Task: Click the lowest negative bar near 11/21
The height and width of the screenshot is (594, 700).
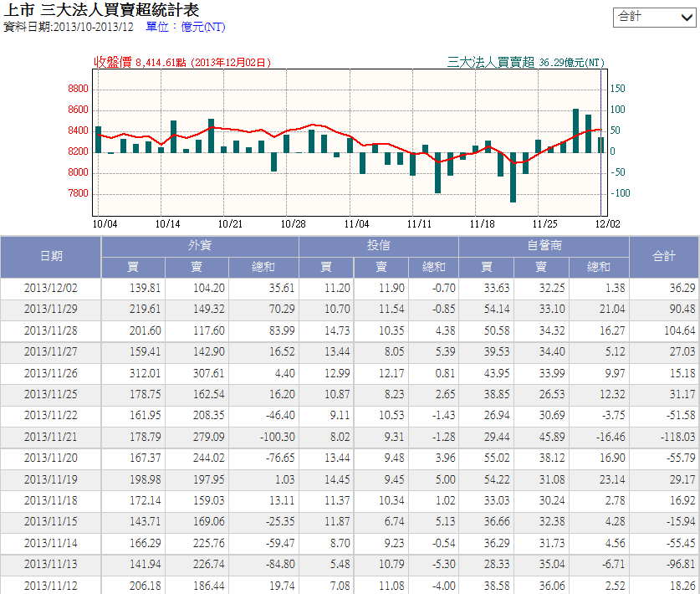Action: (x=513, y=177)
